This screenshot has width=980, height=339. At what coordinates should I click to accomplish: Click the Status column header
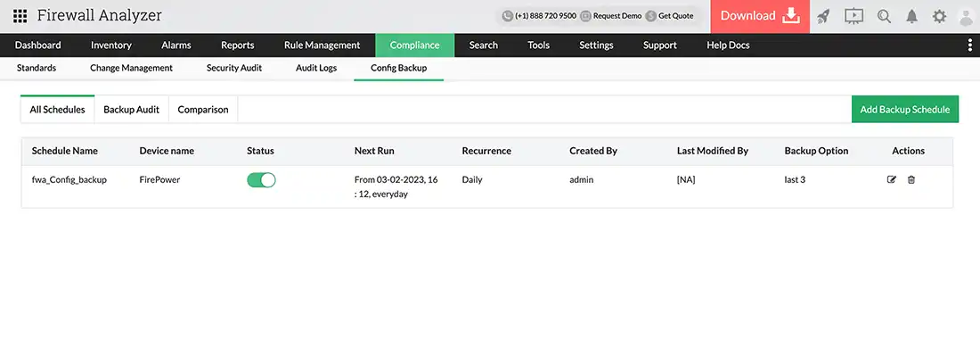coord(261,151)
